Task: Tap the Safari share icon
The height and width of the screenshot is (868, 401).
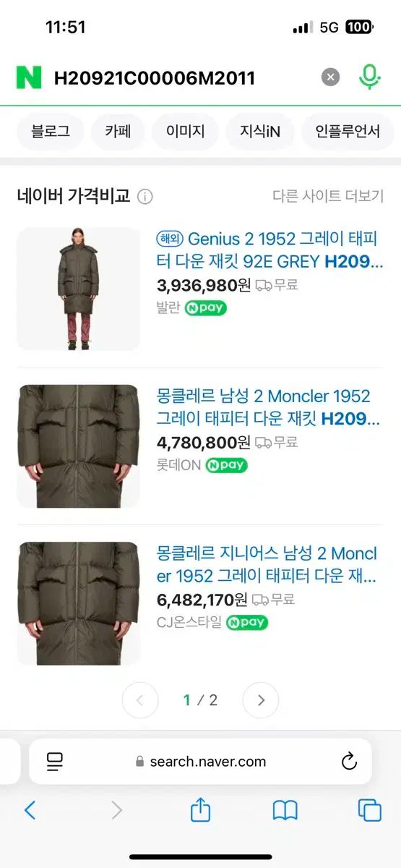Action: (x=200, y=809)
